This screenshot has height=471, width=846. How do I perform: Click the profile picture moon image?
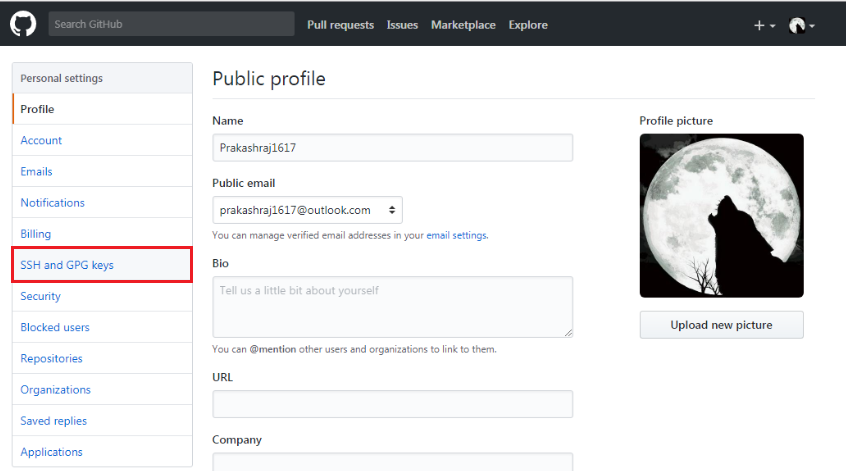(721, 215)
